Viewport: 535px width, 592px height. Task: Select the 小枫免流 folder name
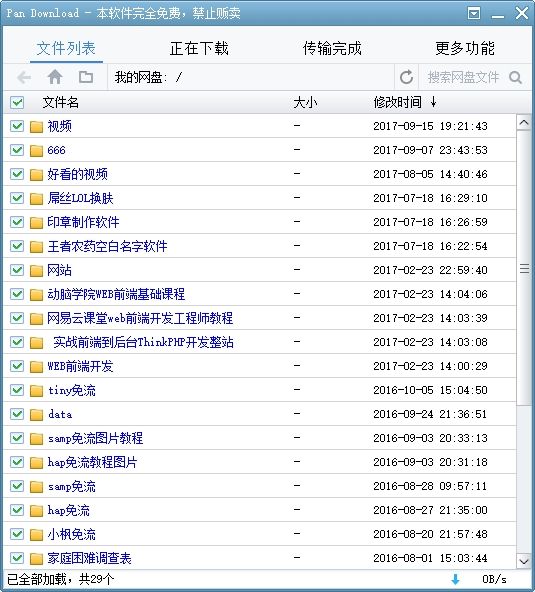[x=71, y=534]
